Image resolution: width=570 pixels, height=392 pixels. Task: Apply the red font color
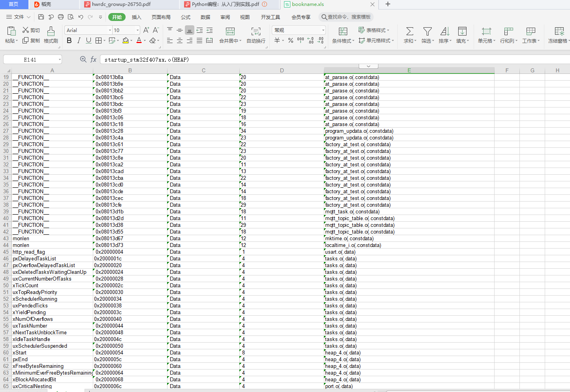click(x=139, y=40)
